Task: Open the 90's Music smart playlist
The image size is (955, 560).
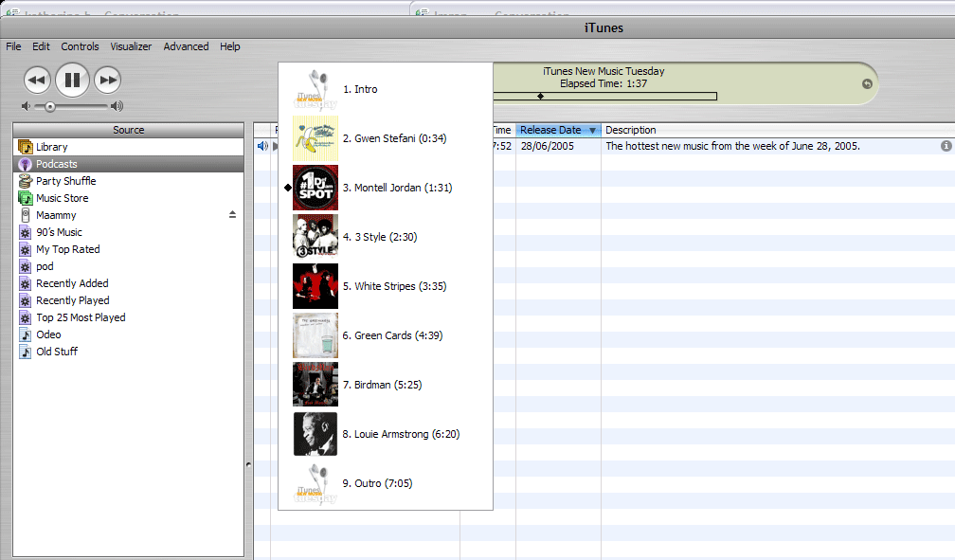Action: pyautogui.click(x=129, y=232)
